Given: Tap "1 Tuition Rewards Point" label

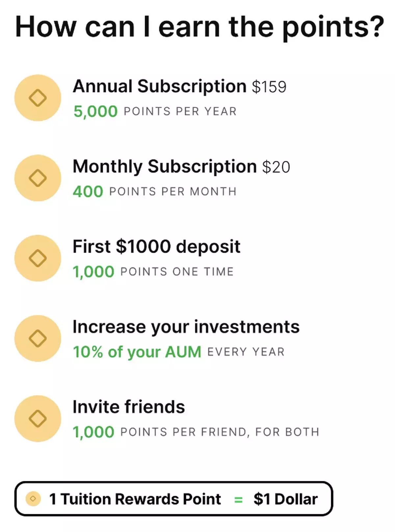Looking at the screenshot, I should point(135,499).
